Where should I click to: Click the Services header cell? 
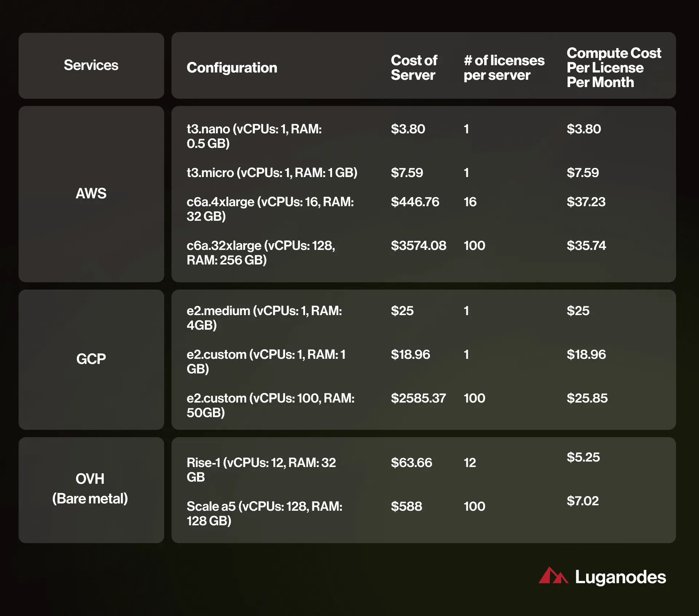(91, 66)
